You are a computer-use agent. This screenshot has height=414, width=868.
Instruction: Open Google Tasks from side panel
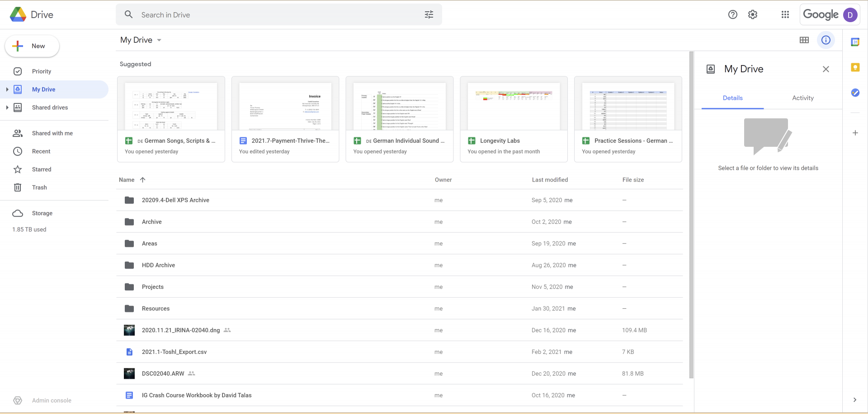855,93
